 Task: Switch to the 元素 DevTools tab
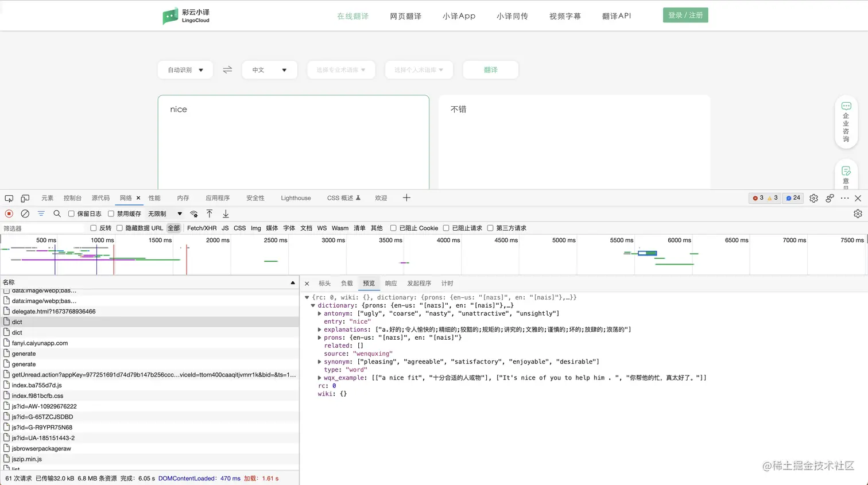47,198
